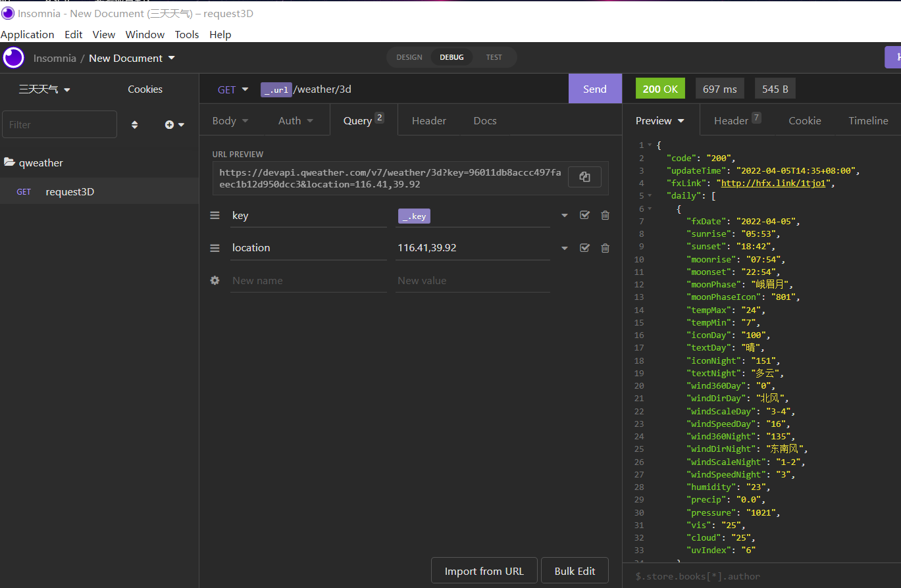Open the GET method dropdown
The height and width of the screenshot is (588, 901).
[x=234, y=89]
